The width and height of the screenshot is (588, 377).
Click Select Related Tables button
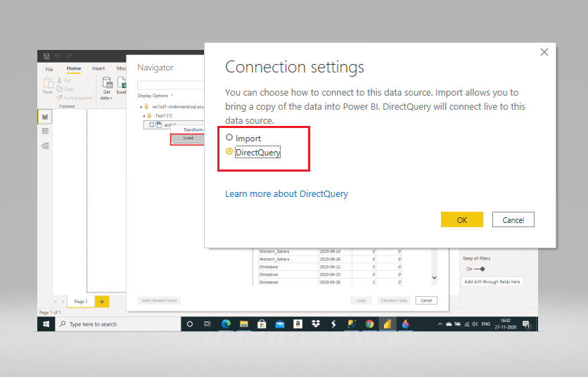coord(159,300)
